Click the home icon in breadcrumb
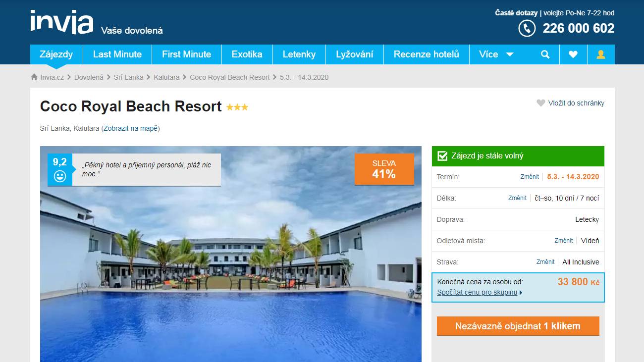Viewport: 644px width, 362px height. coord(34,77)
